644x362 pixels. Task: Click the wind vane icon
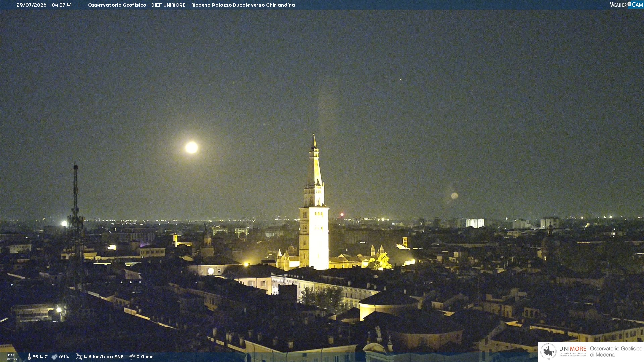[x=79, y=357]
